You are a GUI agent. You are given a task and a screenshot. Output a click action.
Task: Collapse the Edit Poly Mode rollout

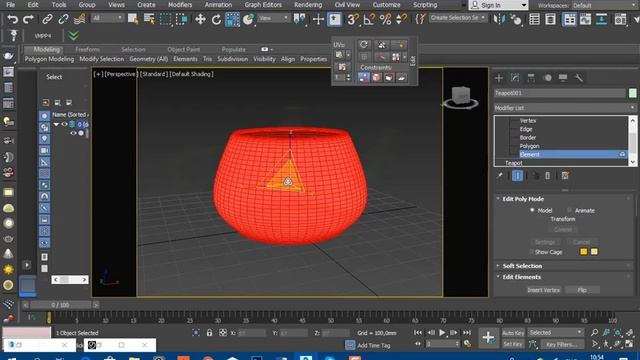pyautogui.click(x=498, y=199)
